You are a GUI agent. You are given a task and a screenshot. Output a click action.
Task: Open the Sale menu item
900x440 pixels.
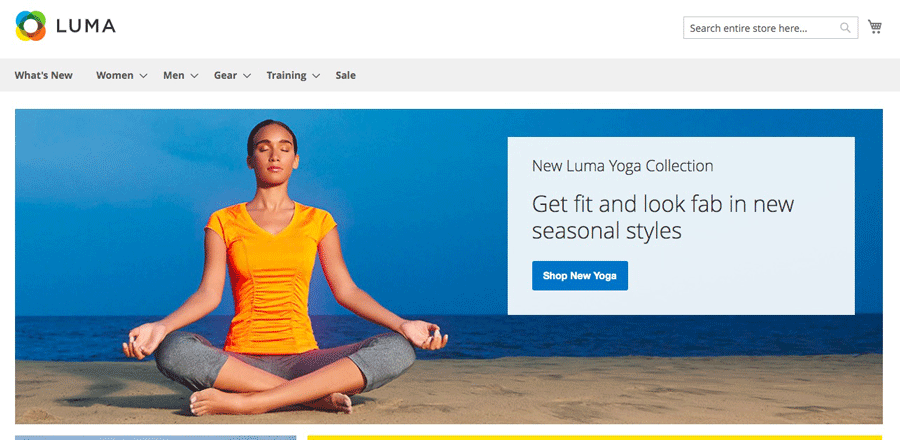pyautogui.click(x=346, y=75)
